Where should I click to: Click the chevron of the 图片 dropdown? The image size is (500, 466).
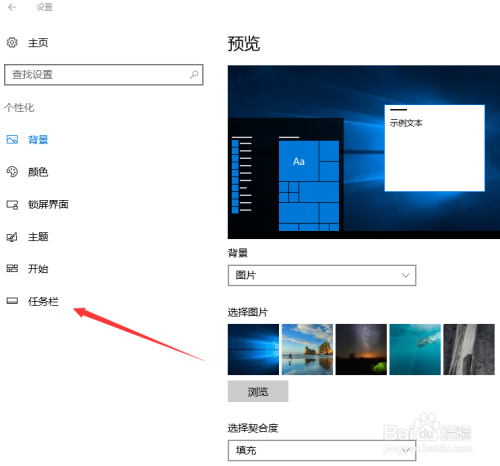coord(405,275)
